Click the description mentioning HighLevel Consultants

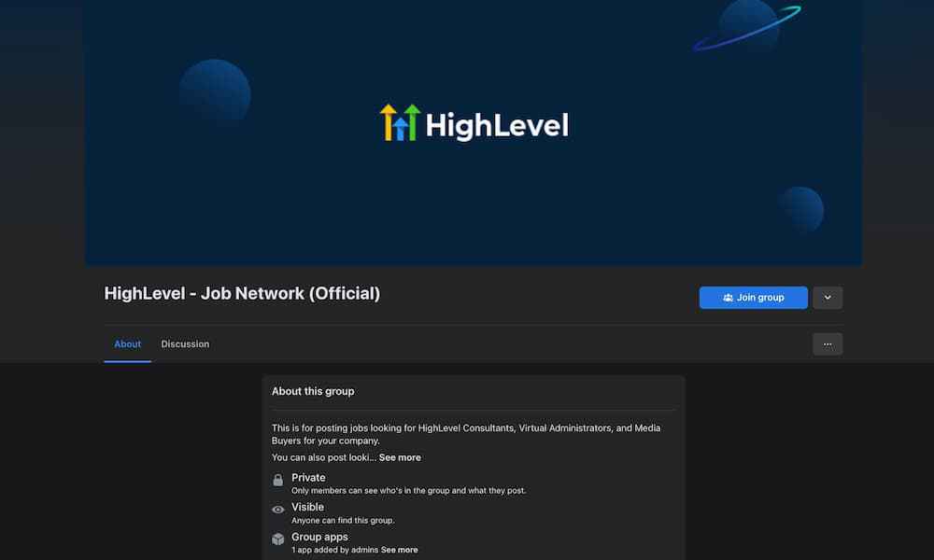[466, 434]
